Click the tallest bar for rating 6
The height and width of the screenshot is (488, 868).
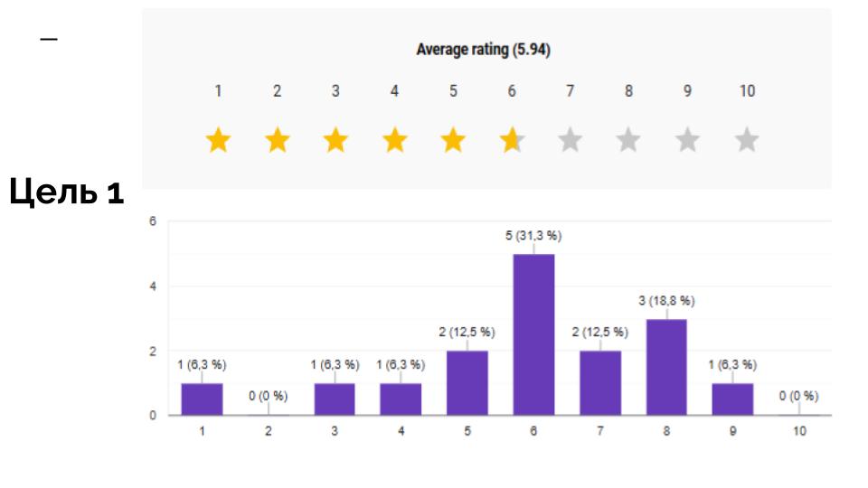tap(533, 334)
